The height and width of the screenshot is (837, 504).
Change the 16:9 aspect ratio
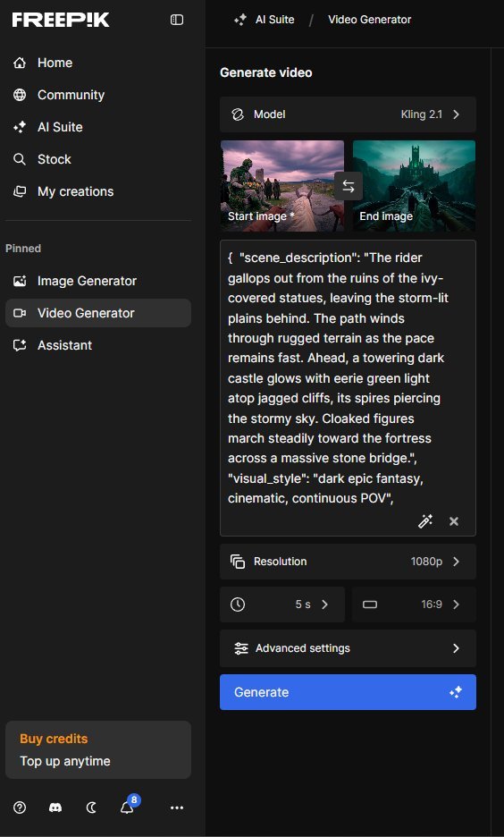414,604
